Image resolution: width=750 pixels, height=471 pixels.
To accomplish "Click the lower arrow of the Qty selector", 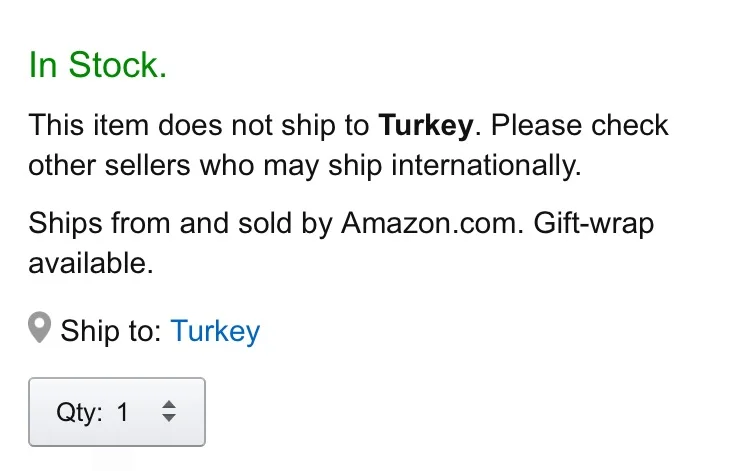I will pos(169,418).
